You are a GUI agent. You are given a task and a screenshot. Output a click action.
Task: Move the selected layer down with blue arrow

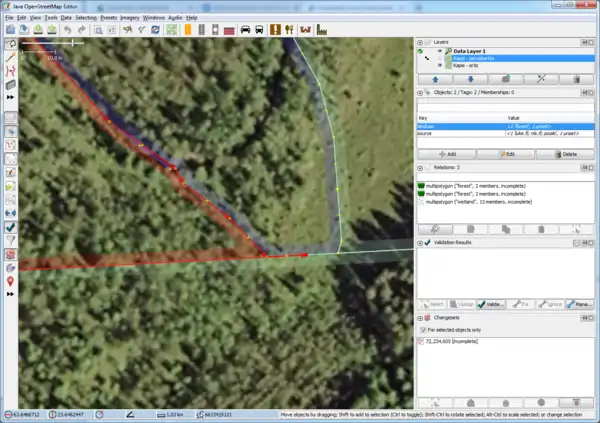(x=469, y=77)
